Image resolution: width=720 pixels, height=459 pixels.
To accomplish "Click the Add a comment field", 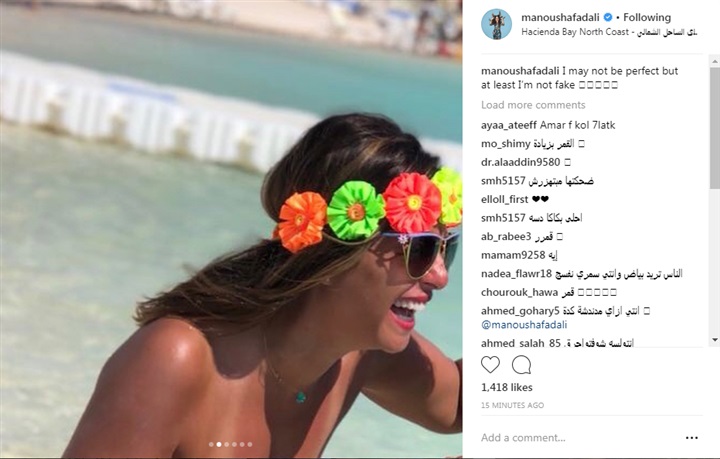I will pyautogui.click(x=579, y=438).
